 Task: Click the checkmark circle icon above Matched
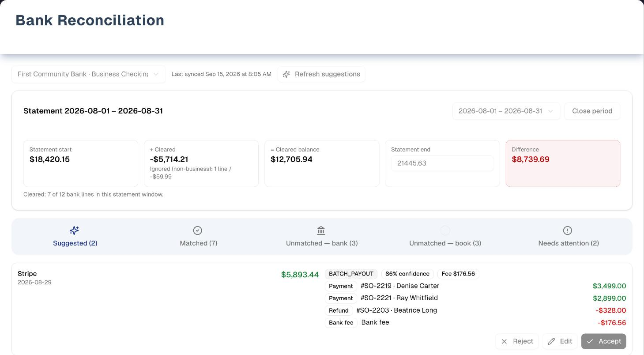tap(198, 230)
